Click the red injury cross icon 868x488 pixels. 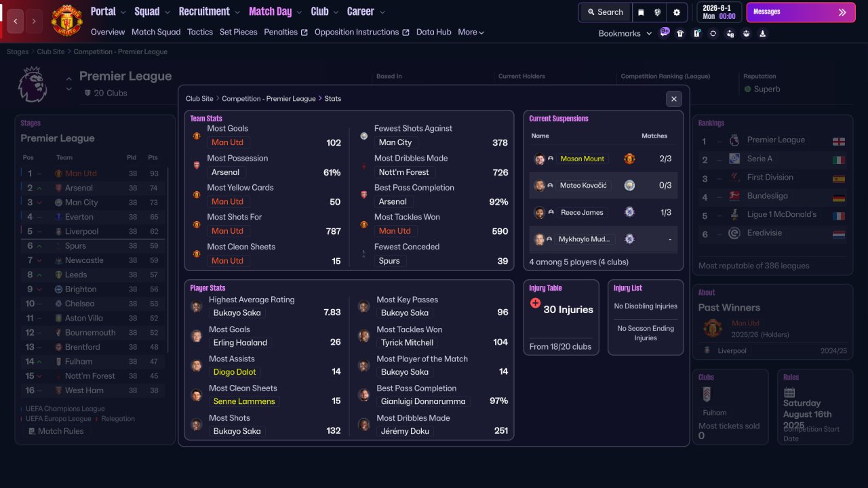[x=535, y=303]
